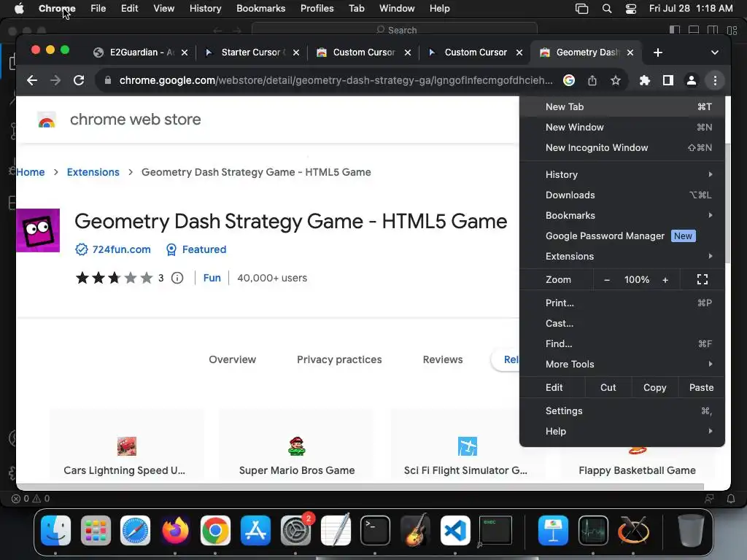The height and width of the screenshot is (560, 747).
Task: Click the tab search down chevron
Action: pos(715,52)
